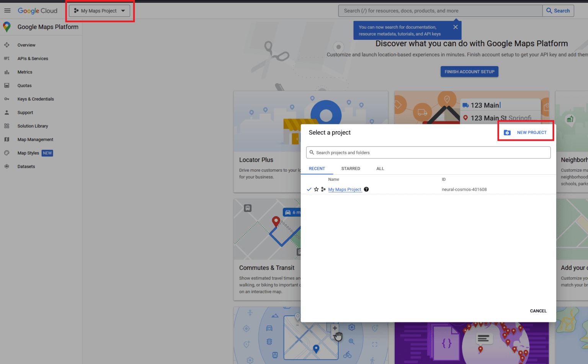Click the Search projects and folders field

point(428,152)
